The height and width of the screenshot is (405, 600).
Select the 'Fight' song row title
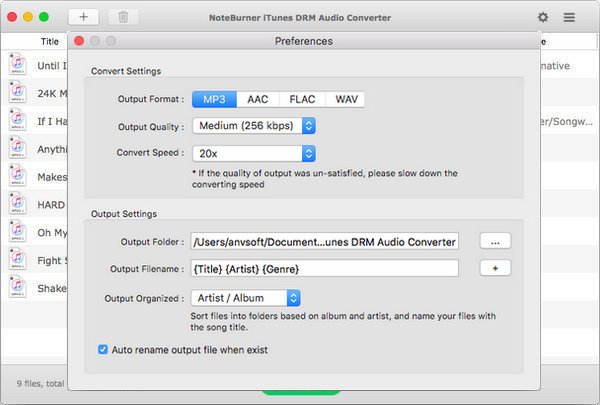pyautogui.click(x=52, y=261)
